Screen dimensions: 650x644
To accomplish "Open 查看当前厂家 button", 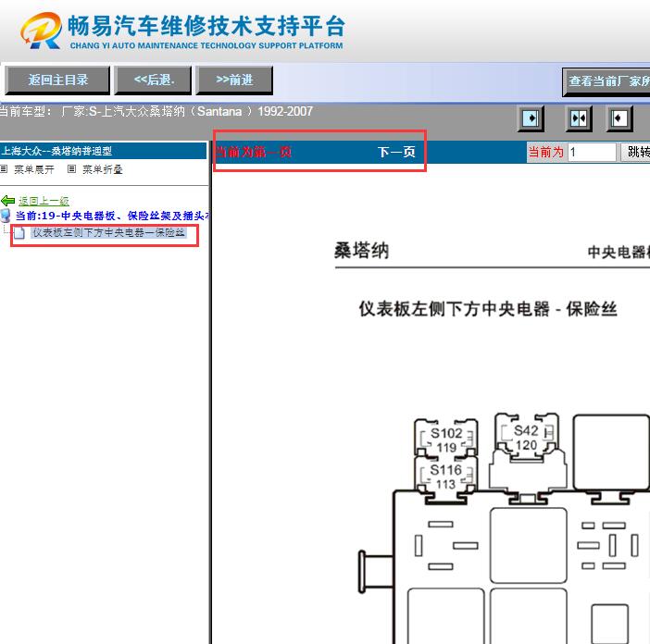I will coord(606,82).
